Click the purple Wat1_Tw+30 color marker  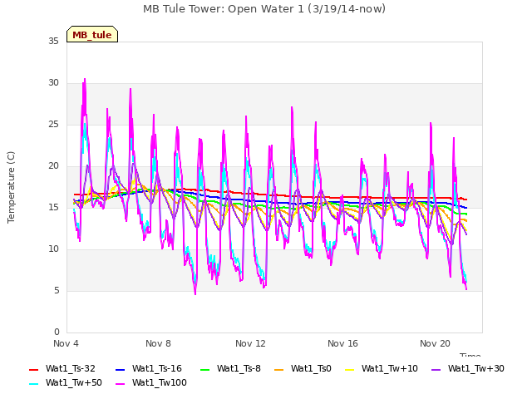point(436,369)
